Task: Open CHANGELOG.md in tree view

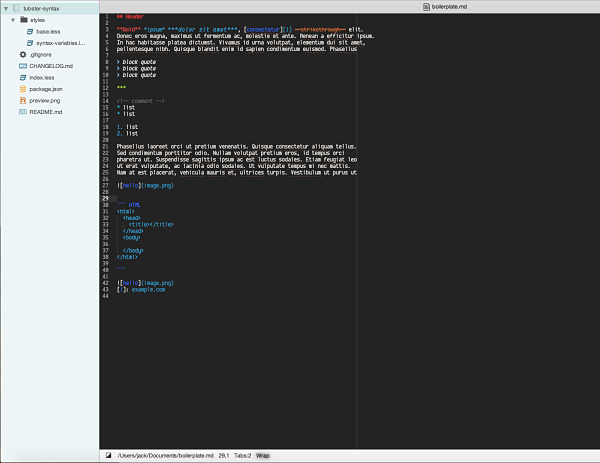Action: (51, 66)
